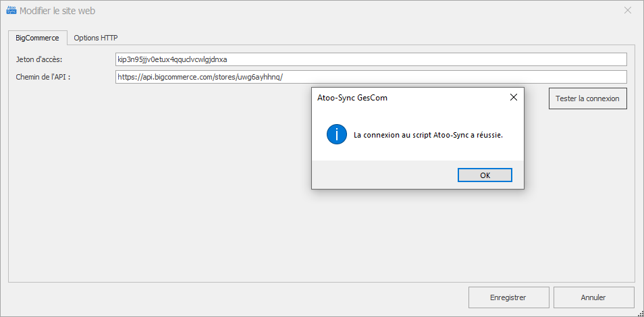644x317 pixels.
Task: Click the blue information icon in dialog
Action: pos(337,134)
